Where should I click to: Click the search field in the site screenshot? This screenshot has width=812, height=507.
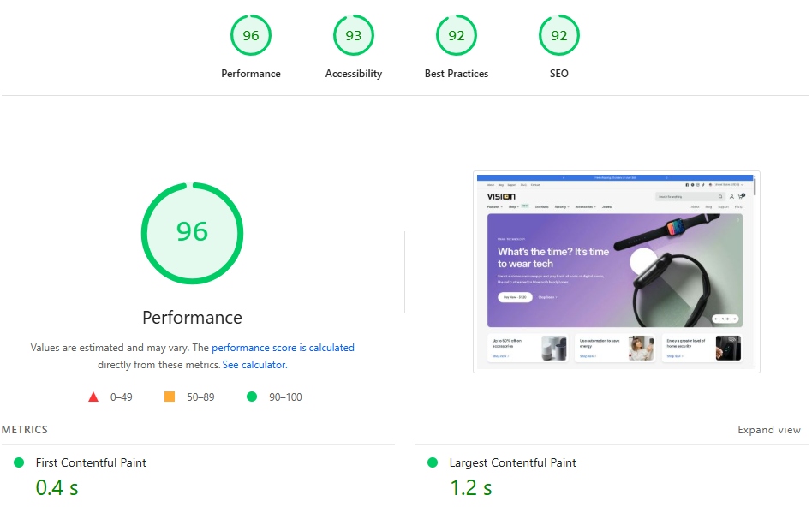(x=690, y=197)
